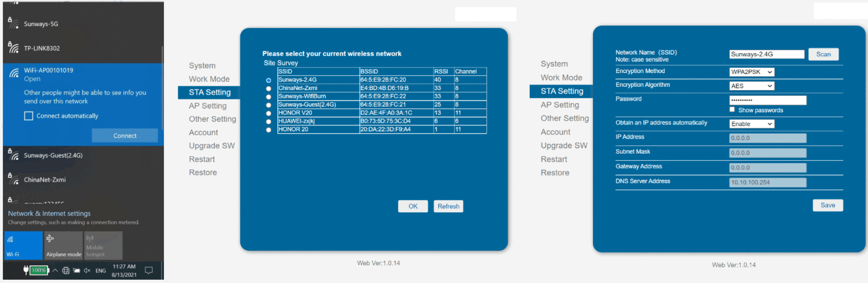Screen dimensions: 868x283
Task: Click the battery 100% tray icon
Action: click(x=39, y=270)
